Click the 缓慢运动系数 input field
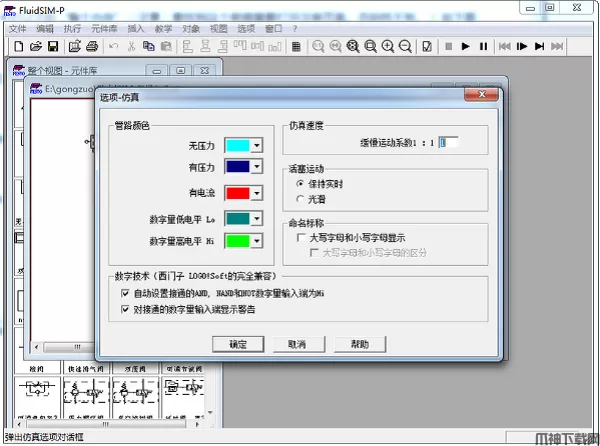The height and width of the screenshot is (446, 600). [x=448, y=143]
